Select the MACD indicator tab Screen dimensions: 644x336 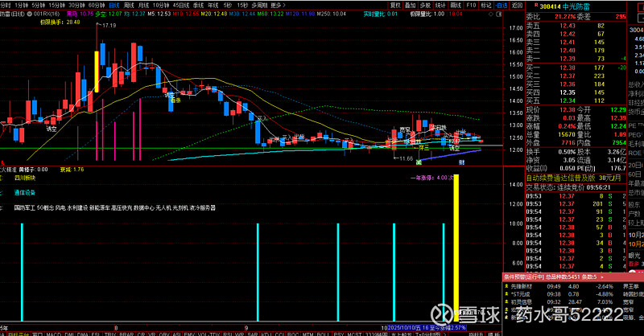point(53,334)
